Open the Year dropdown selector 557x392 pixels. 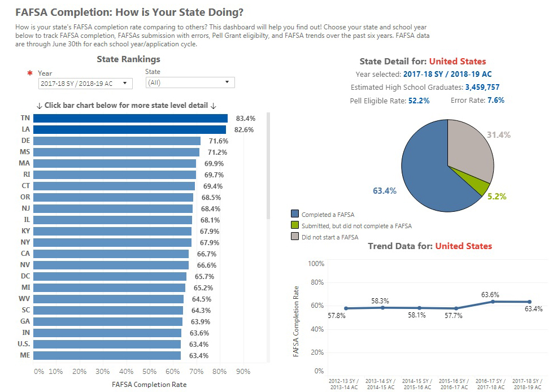coord(85,84)
